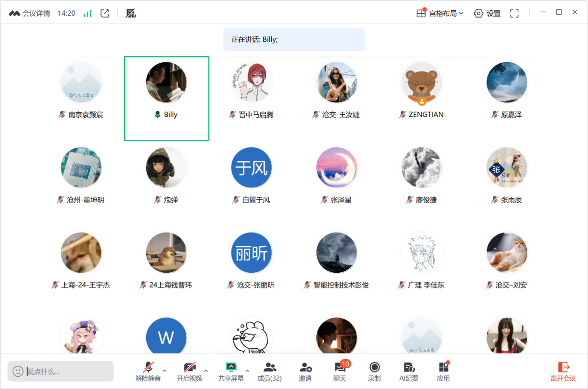Click 离开会议 leave meeting button
The image size is (588, 389).
click(x=563, y=372)
